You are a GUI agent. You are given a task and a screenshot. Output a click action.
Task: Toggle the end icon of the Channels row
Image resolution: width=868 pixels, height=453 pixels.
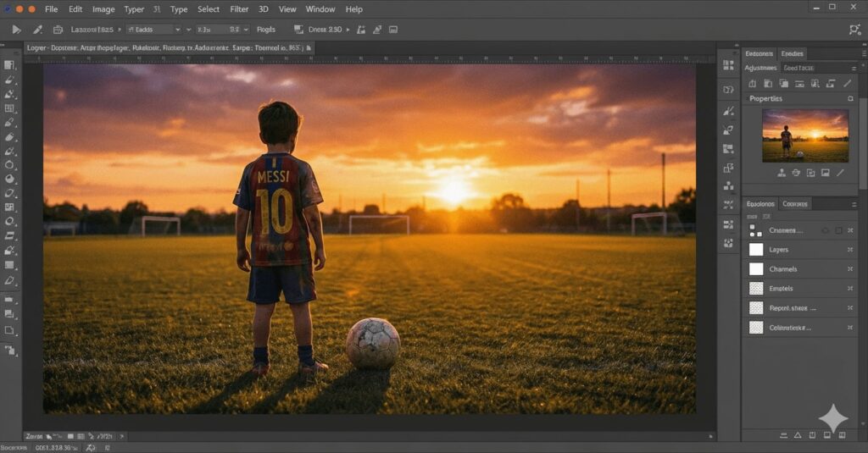(x=849, y=269)
